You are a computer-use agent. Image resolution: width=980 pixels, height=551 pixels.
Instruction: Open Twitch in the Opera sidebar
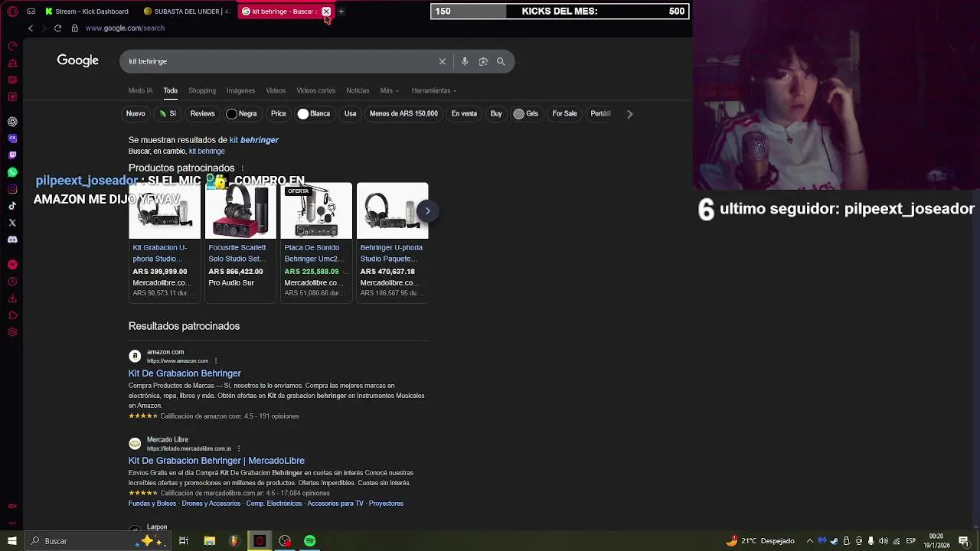12,155
